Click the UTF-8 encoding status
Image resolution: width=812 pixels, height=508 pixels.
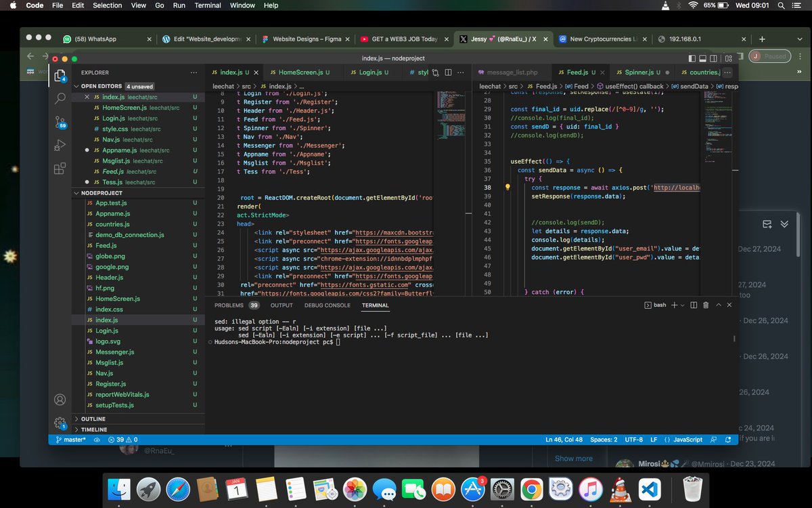coord(634,440)
